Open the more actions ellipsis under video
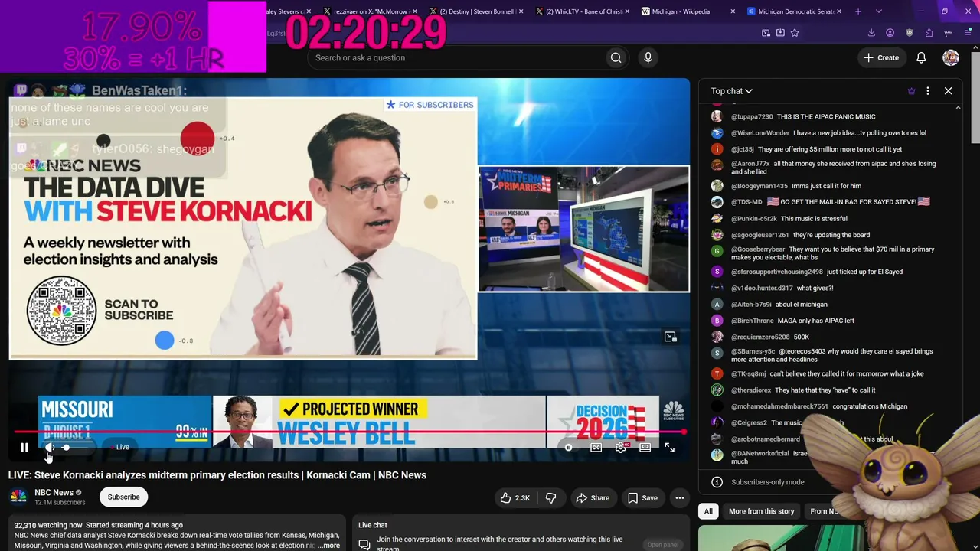The height and width of the screenshot is (551, 980). click(679, 498)
